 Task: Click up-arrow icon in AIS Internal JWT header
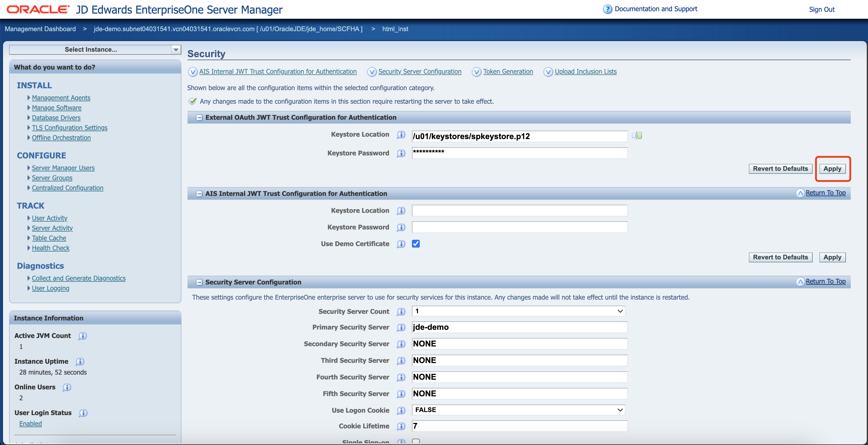[x=800, y=193]
